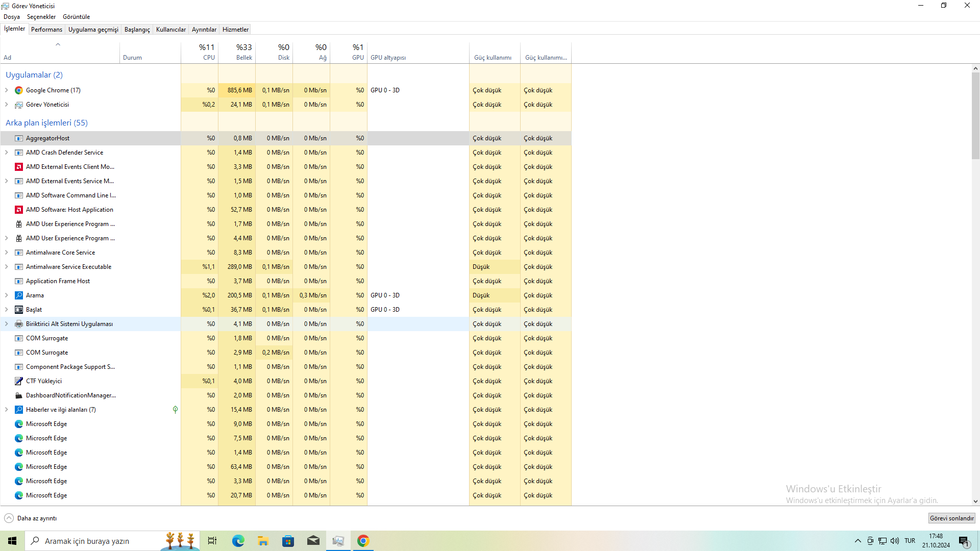Switch to the Hizmetler tab

(235, 30)
